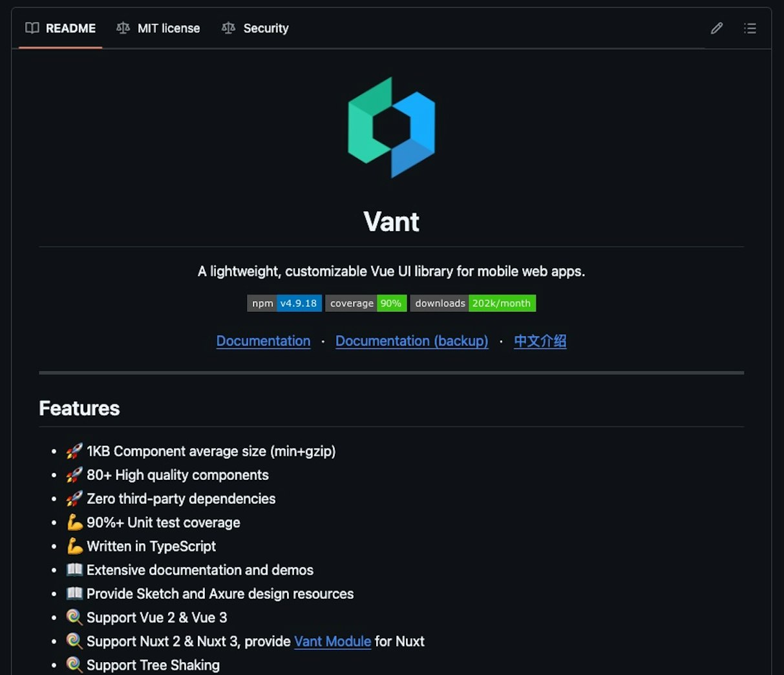Screen dimensions: 784x675
Task: Open the Documentation (backup) link
Action: pos(412,341)
